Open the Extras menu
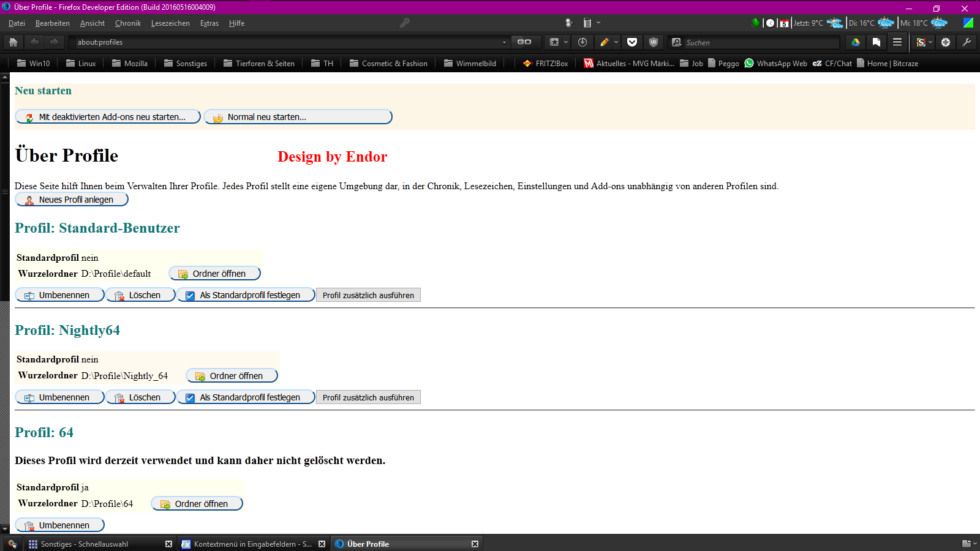The width and height of the screenshot is (980, 551). pyautogui.click(x=209, y=23)
